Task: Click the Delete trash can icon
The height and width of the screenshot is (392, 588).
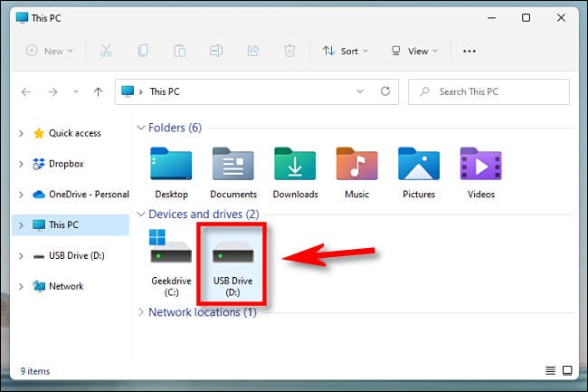Action: (289, 51)
